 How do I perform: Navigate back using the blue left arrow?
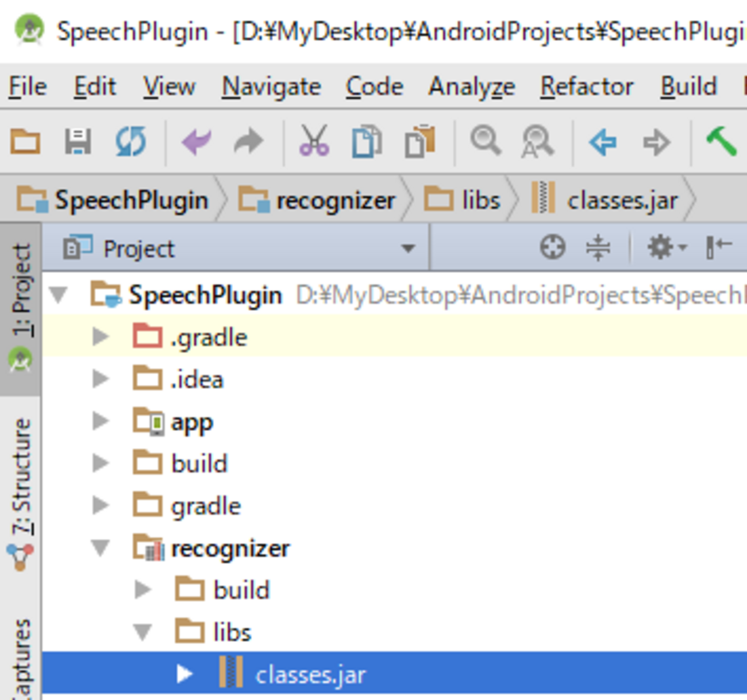603,141
